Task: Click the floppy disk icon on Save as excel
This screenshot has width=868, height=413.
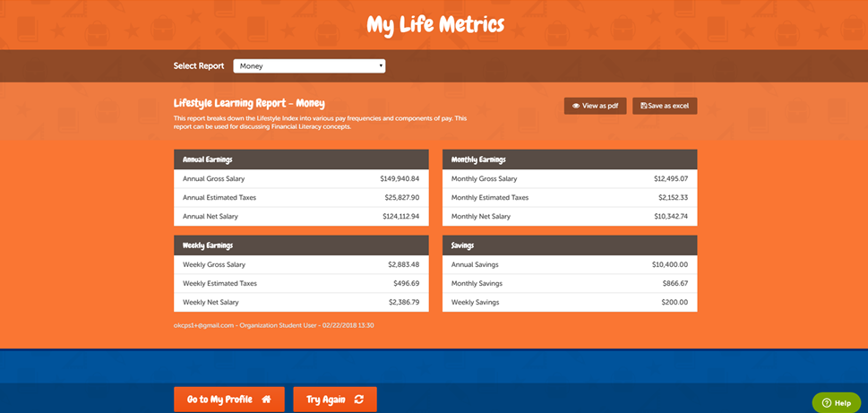Action: [x=644, y=106]
